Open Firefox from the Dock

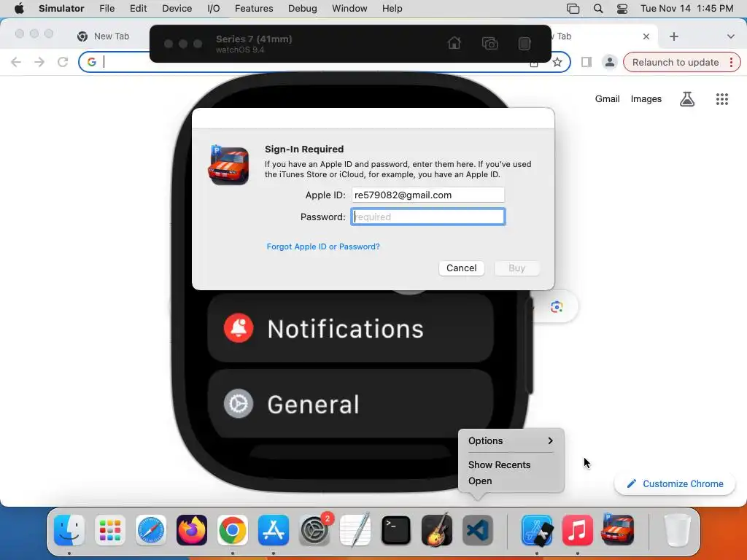[192, 530]
